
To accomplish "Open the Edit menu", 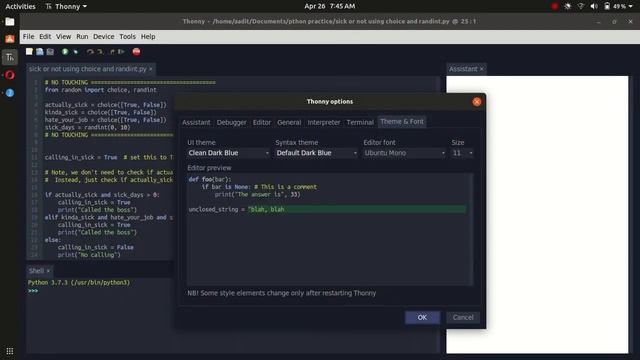I will click(45, 37).
